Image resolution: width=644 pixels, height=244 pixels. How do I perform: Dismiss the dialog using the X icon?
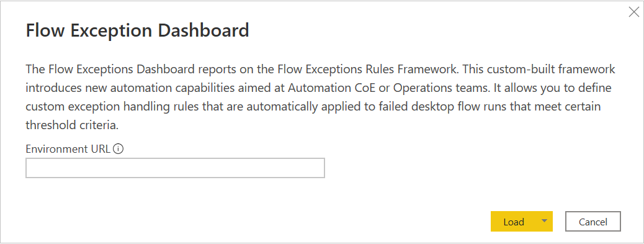tap(633, 12)
